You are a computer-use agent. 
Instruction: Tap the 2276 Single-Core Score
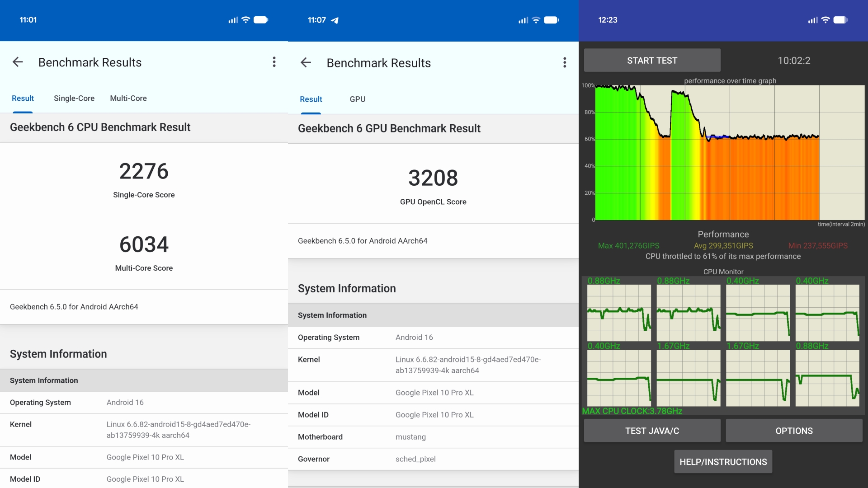pos(144,172)
